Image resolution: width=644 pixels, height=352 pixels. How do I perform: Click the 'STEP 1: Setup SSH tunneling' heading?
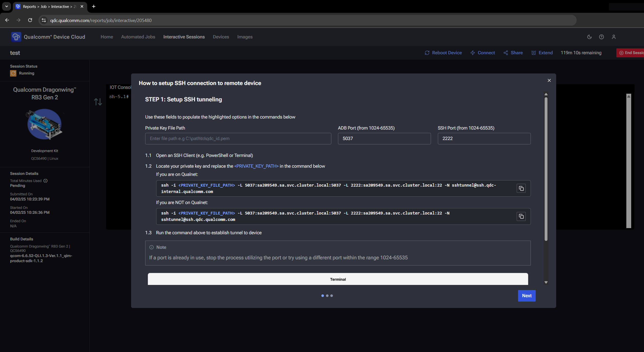(x=183, y=99)
